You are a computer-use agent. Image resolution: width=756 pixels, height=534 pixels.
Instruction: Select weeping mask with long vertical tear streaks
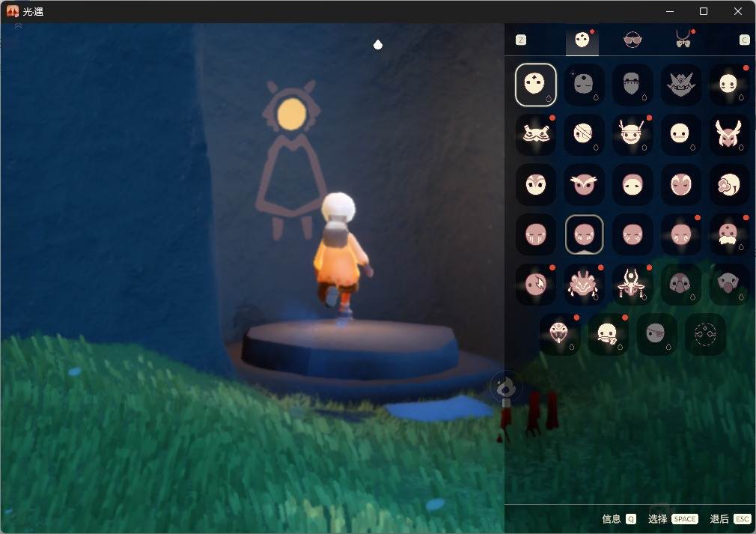(x=535, y=234)
